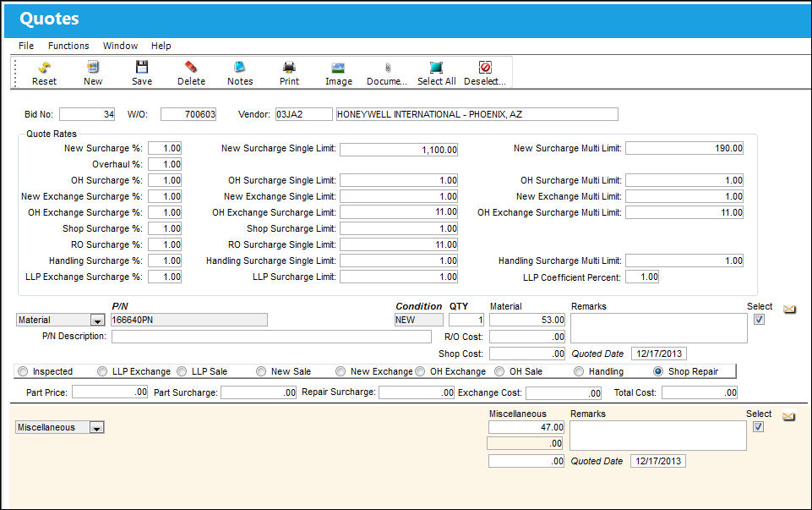
Task: Choose the New Sale radio option
Action: [262, 371]
